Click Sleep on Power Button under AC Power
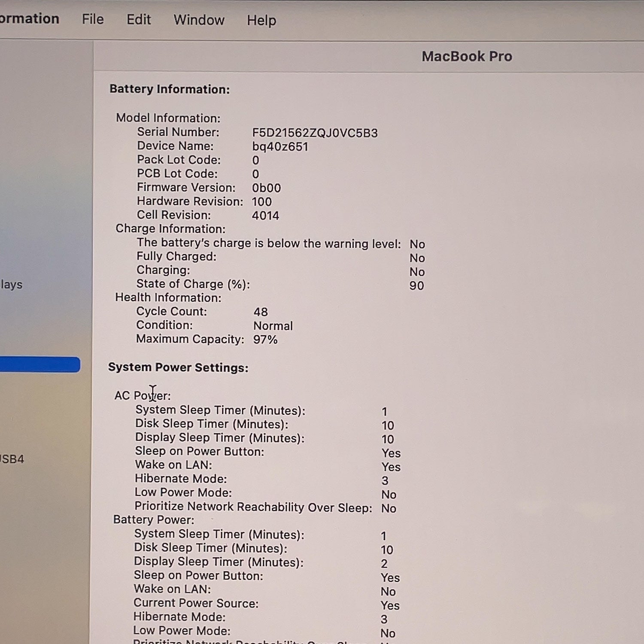This screenshot has width=644, height=644. pos(200,452)
